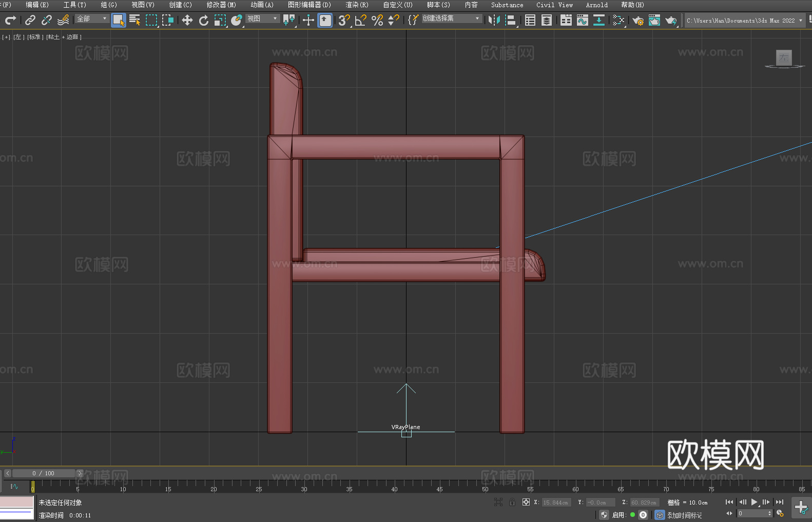Toggle Angle Snap
Screen dimensions: 812x522
coord(361,20)
